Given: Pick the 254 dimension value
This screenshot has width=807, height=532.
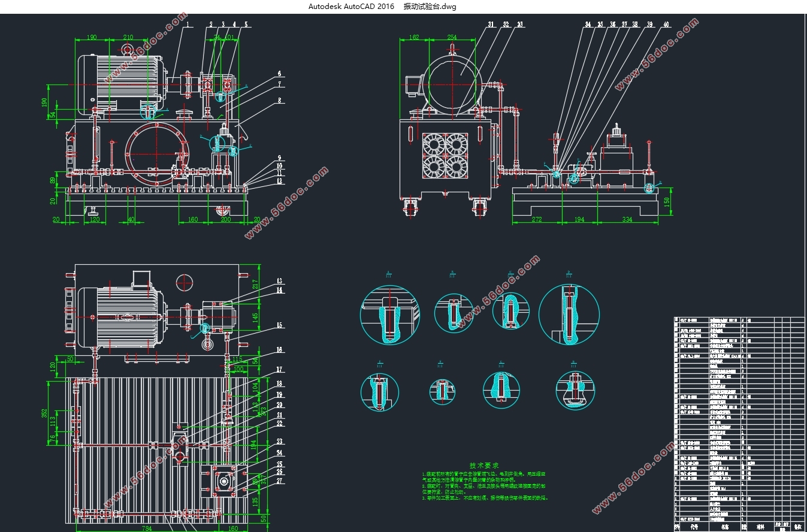Looking at the screenshot, I should (452, 37).
